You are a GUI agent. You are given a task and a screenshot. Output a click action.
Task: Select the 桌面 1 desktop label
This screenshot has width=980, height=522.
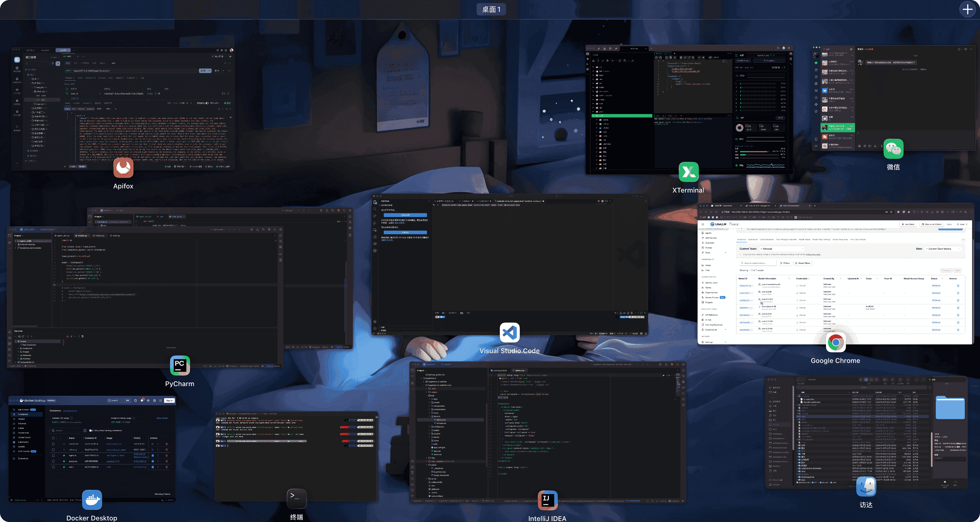coord(491,10)
